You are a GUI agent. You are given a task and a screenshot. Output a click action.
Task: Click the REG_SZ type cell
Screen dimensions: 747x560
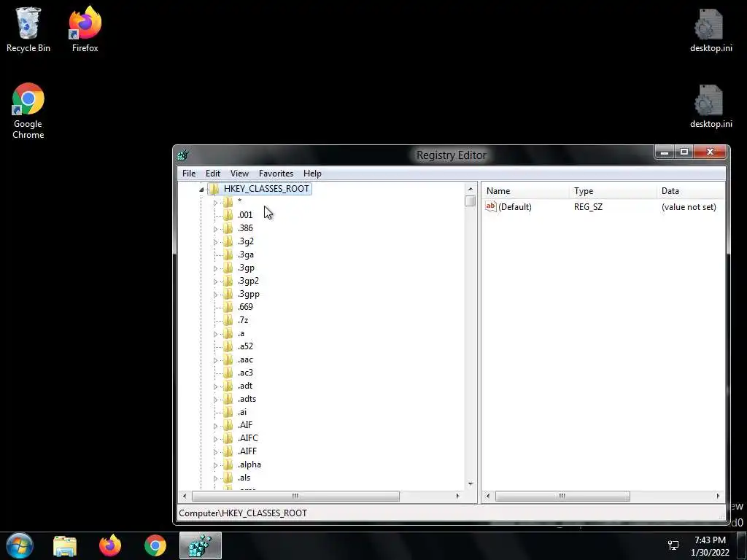click(589, 206)
